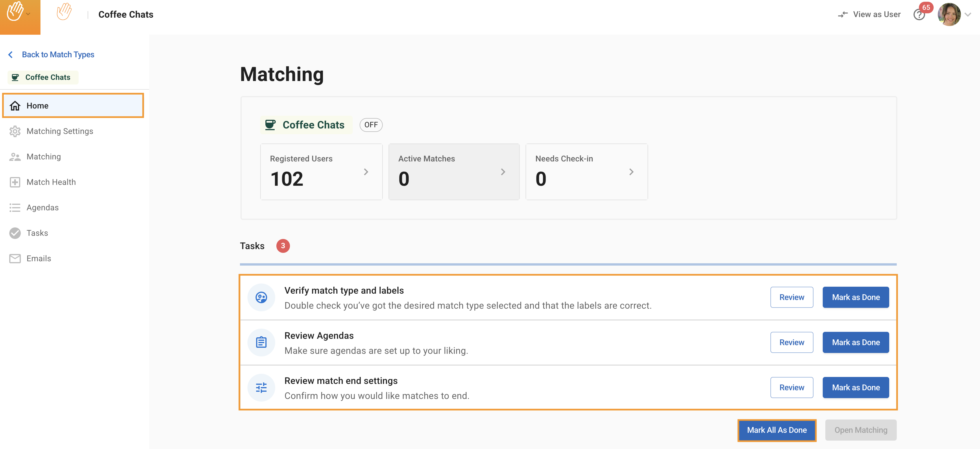
Task: Click the Review Agendas clipboard icon
Action: click(x=261, y=342)
